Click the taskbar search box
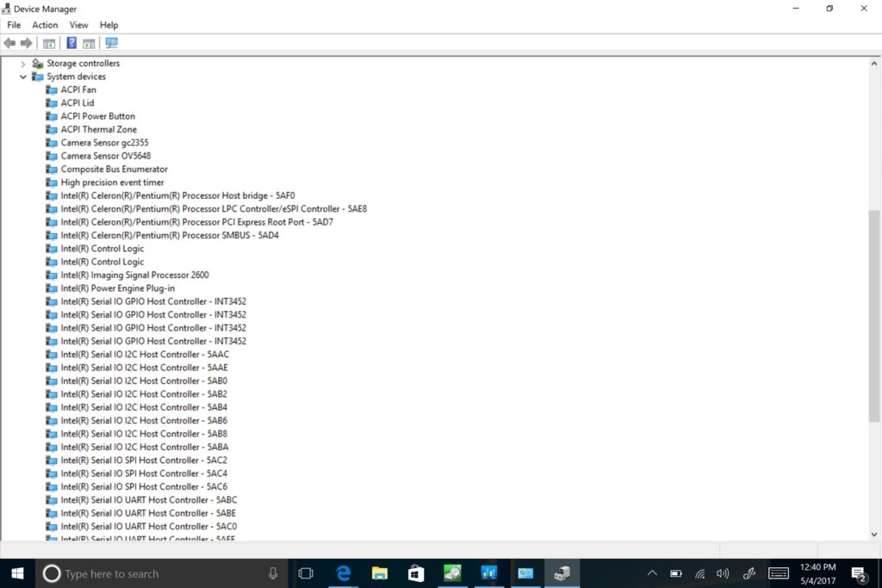Viewport: 882px width, 588px height. point(161,573)
